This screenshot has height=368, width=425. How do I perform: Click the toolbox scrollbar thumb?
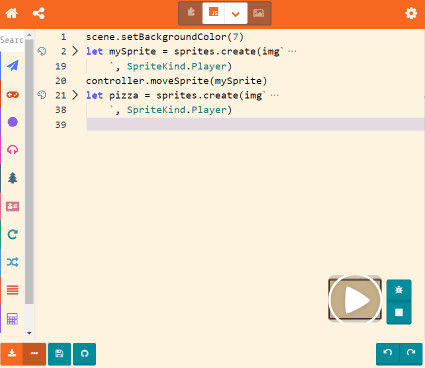coord(29,172)
